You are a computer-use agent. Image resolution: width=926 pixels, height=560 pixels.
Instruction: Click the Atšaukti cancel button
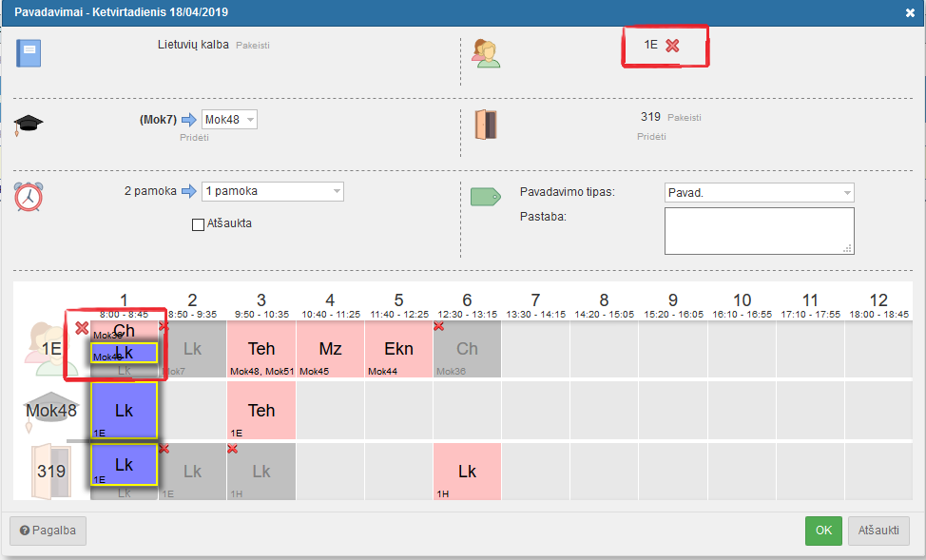pos(878,531)
